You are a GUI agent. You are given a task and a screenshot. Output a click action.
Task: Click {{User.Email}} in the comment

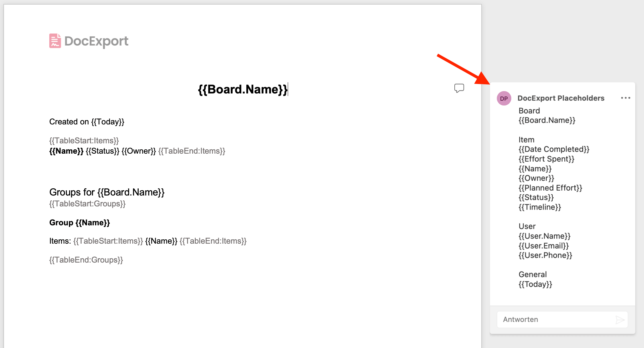coord(543,246)
